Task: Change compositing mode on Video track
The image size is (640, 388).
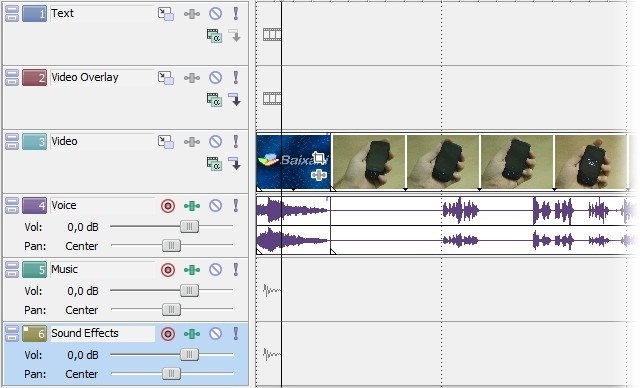Action: 214,164
